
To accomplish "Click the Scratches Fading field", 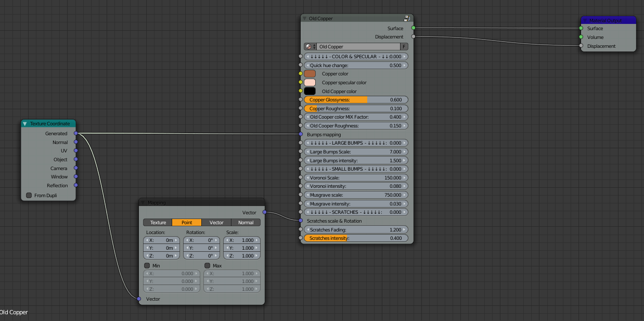I will coord(356,229).
